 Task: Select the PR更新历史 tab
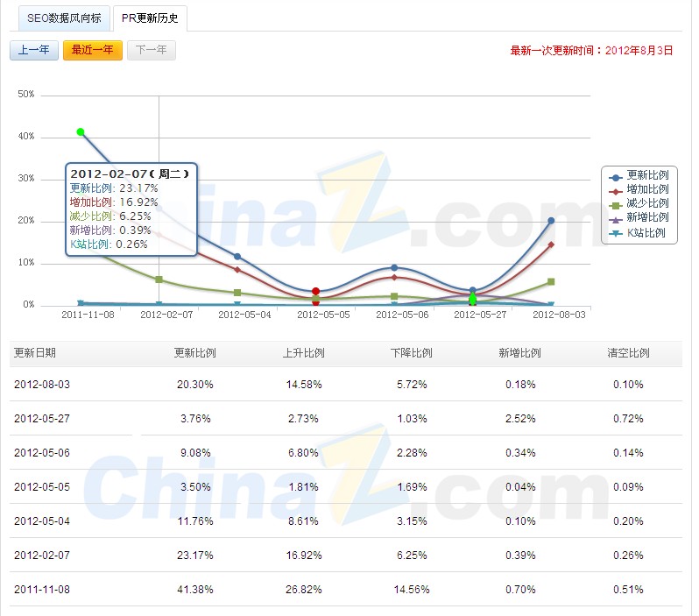150,18
